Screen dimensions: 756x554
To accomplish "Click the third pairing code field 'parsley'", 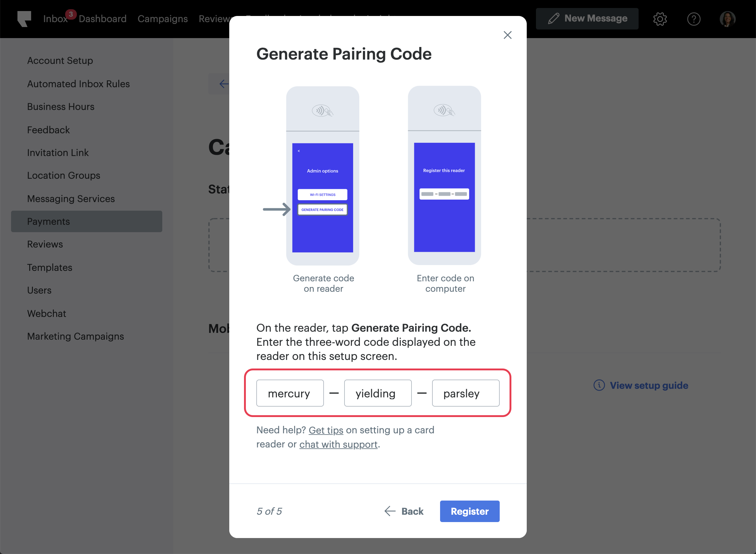I will click(x=465, y=393).
